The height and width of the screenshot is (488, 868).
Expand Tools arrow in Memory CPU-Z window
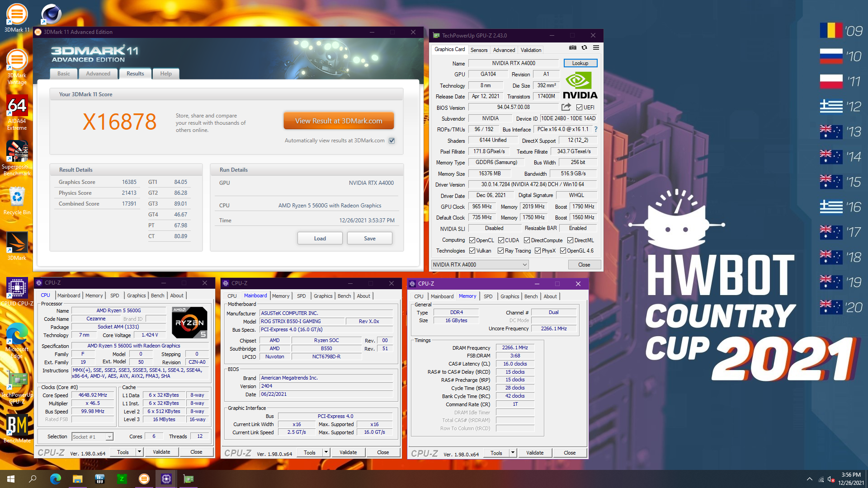point(513,453)
